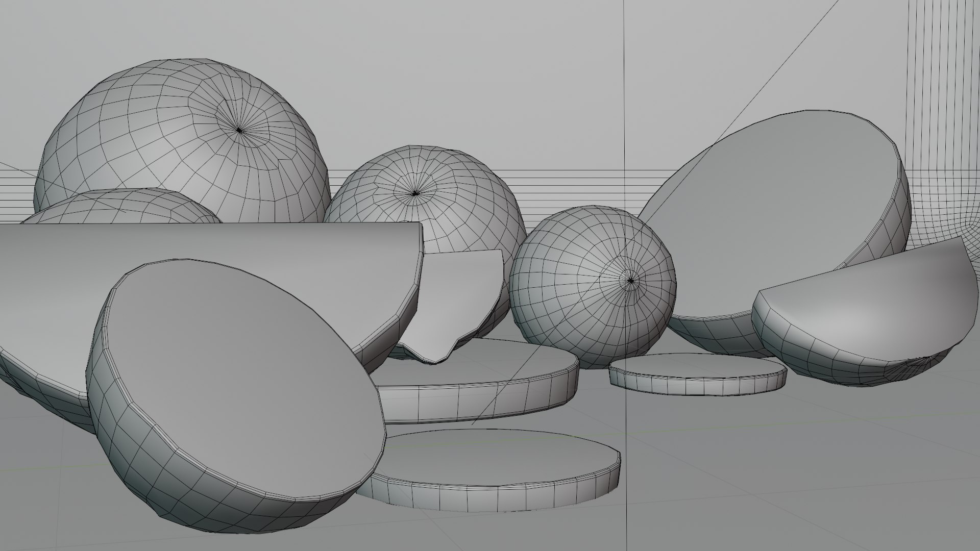Select the small disc slice under the small sphere
The height and width of the screenshot is (551, 980).
[698, 375]
